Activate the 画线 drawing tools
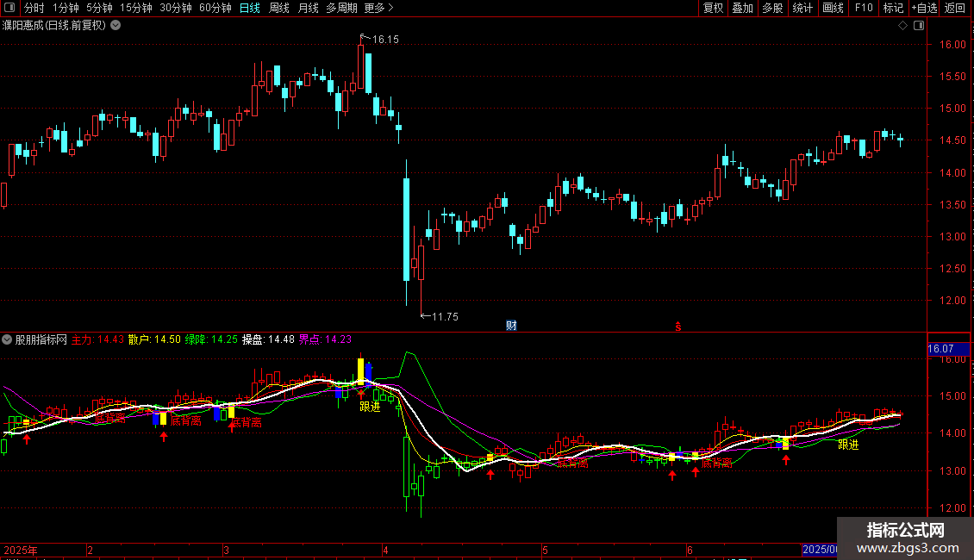 click(833, 8)
